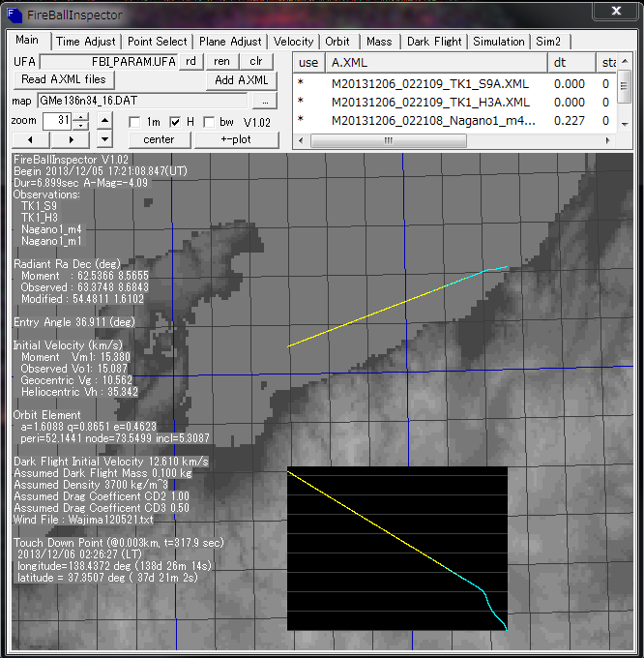
Task: Open the Orbit tab
Action: (x=337, y=42)
